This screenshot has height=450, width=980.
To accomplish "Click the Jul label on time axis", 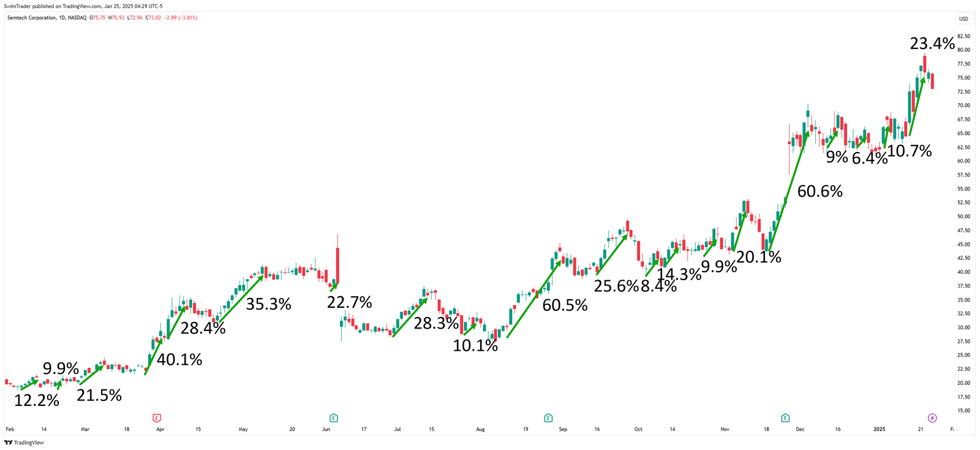I will pyautogui.click(x=398, y=429).
